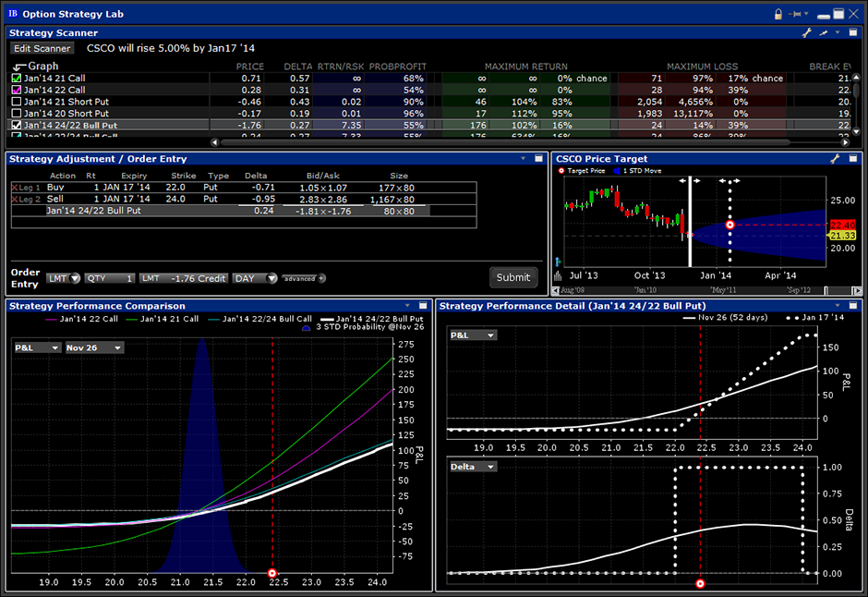Click the white current-date line left arrow
The image size is (868, 597).
683,180
